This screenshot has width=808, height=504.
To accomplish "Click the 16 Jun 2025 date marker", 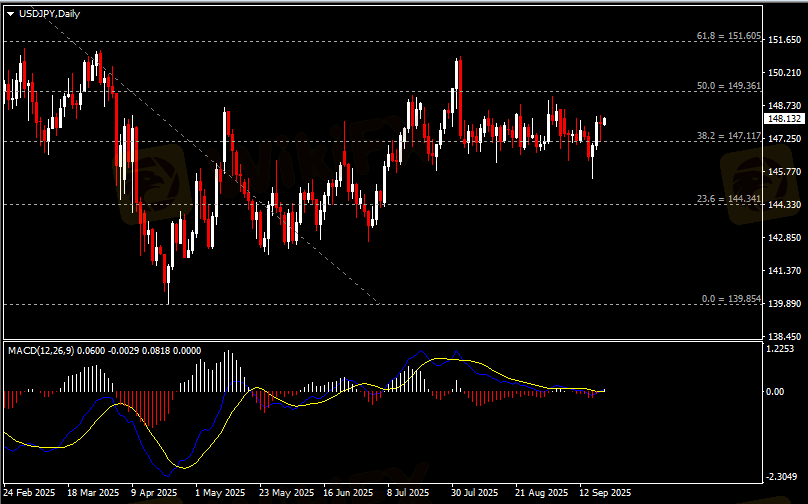I will coord(348,493).
